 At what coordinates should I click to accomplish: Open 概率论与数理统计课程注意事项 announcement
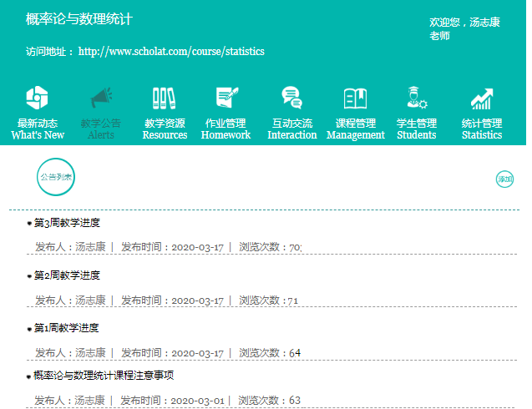click(104, 376)
